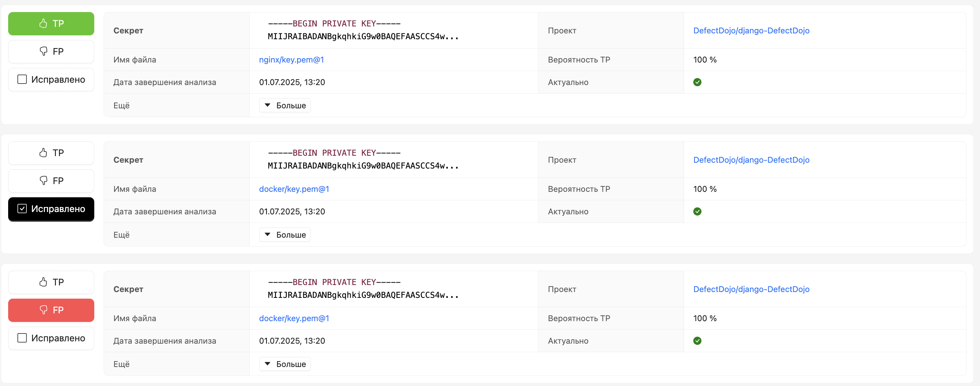Click the Актуально status icon in the third card

point(697,341)
